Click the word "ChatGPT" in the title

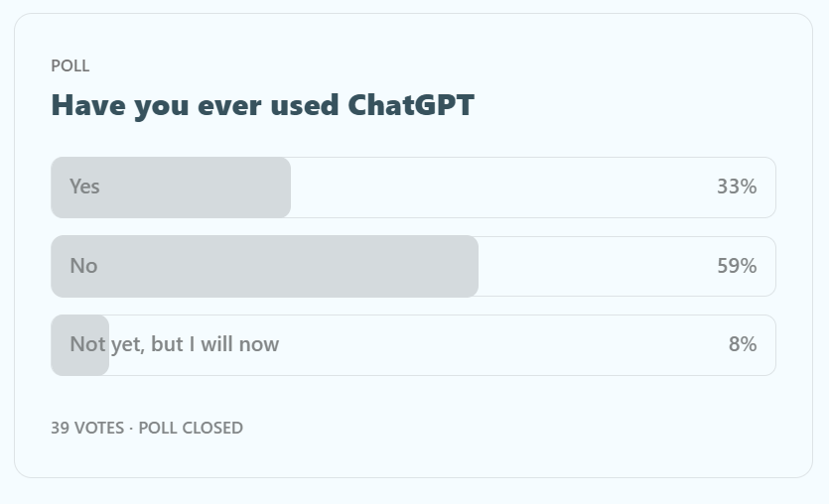pyautogui.click(x=411, y=104)
